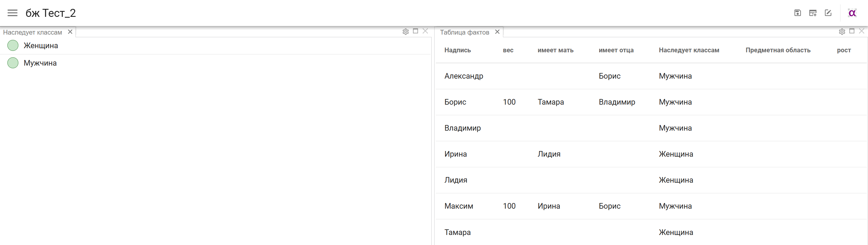
Task: Click the pencil edit icon in header
Action: click(x=828, y=13)
